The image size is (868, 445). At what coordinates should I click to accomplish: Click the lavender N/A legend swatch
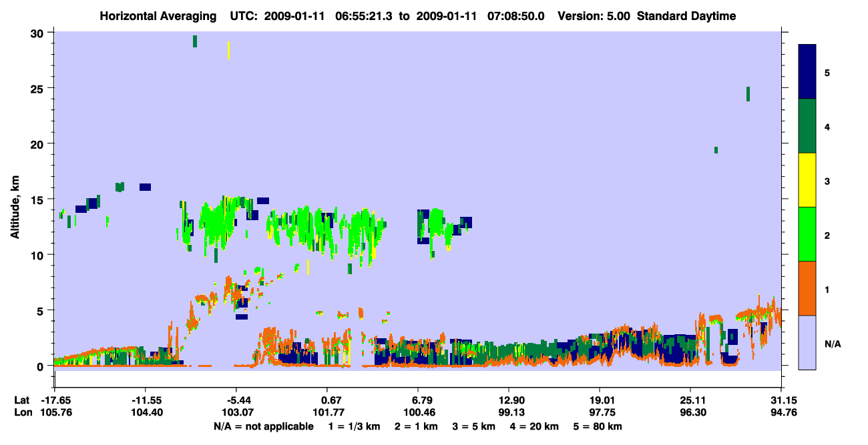(x=807, y=342)
